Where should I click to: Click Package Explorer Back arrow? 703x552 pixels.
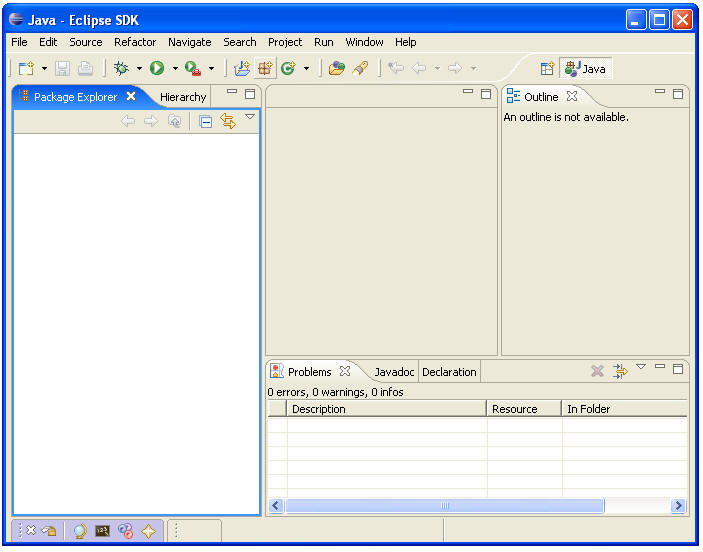128,121
